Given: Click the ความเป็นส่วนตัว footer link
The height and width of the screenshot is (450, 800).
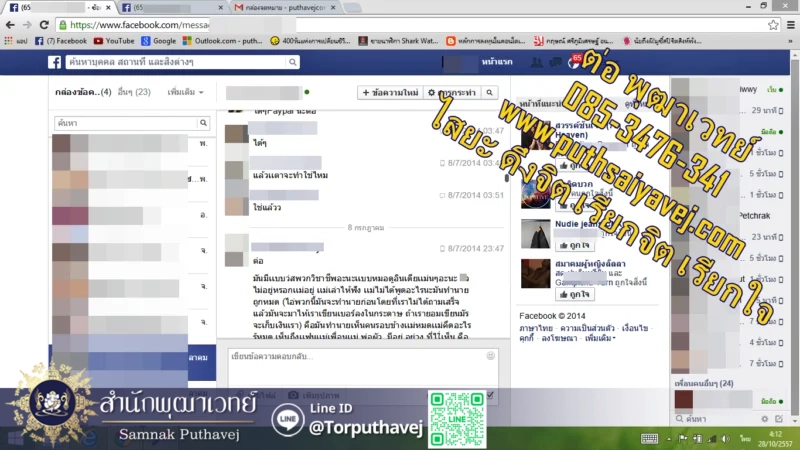Looking at the screenshot, I should 587,328.
